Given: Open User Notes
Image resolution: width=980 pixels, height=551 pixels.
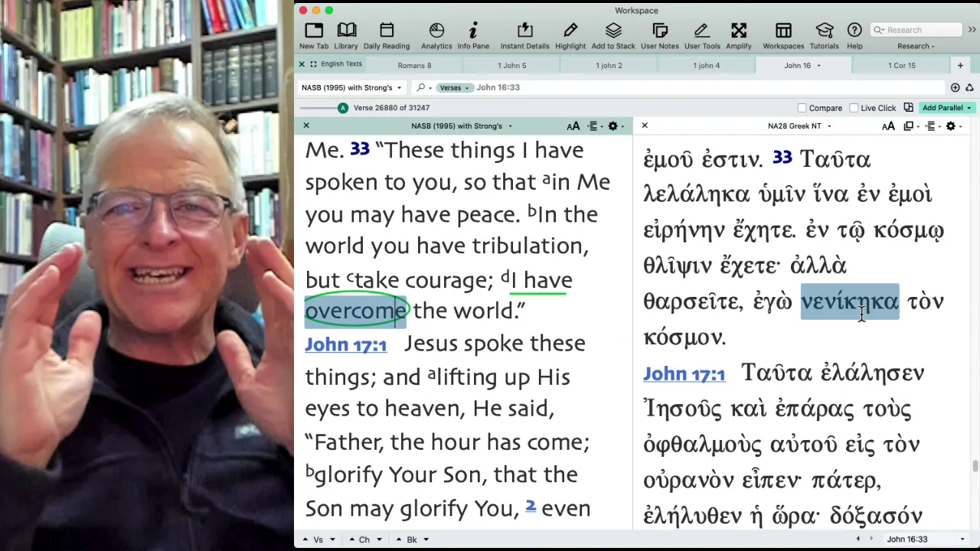Looking at the screenshot, I should [x=660, y=36].
